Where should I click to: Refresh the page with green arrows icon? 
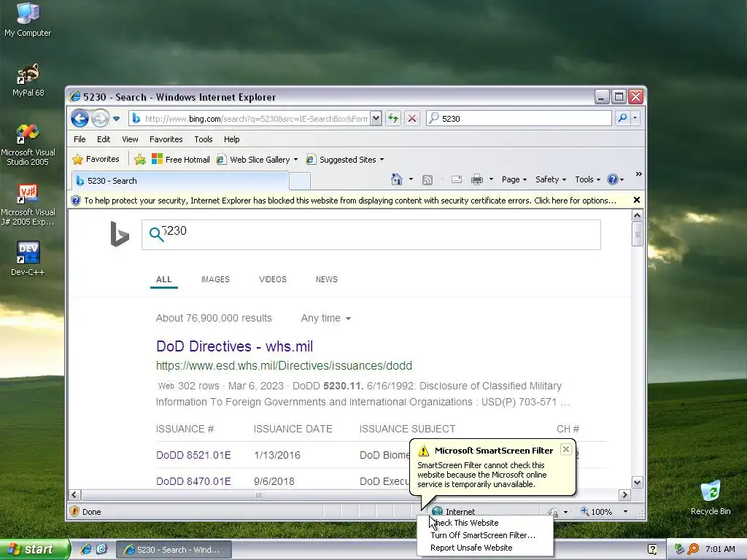coord(393,119)
